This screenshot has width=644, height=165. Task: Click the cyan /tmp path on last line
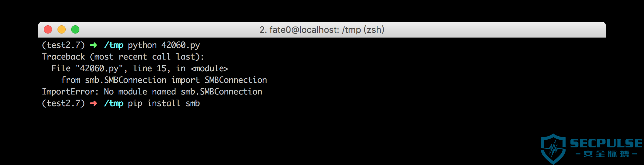click(x=114, y=103)
